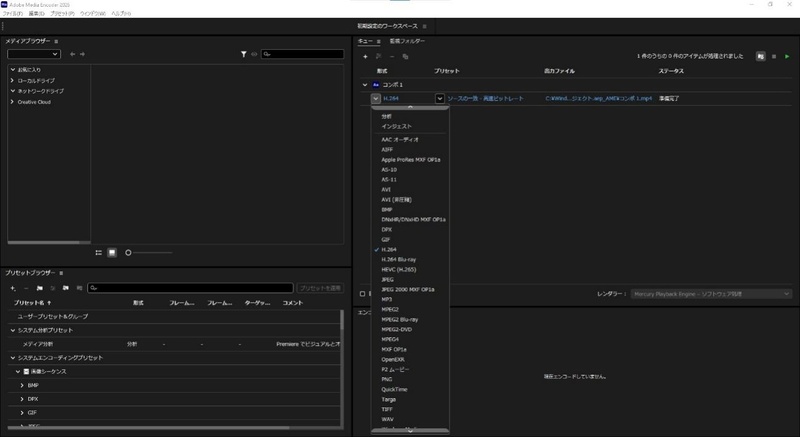Image resolution: width=800 pixels, height=437 pixels.
Task: Select the キュー tab
Action: coord(365,41)
